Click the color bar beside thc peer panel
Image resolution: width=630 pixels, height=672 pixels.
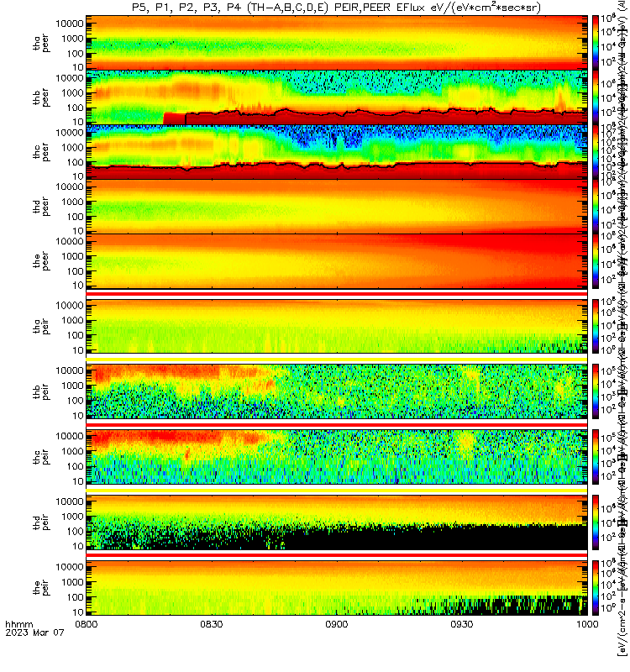596,152
